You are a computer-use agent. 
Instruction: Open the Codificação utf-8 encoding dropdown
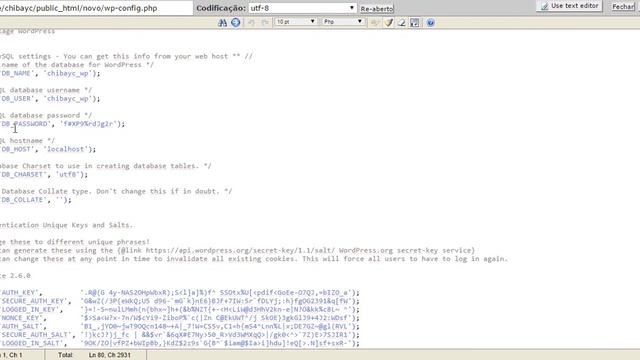pos(302,8)
